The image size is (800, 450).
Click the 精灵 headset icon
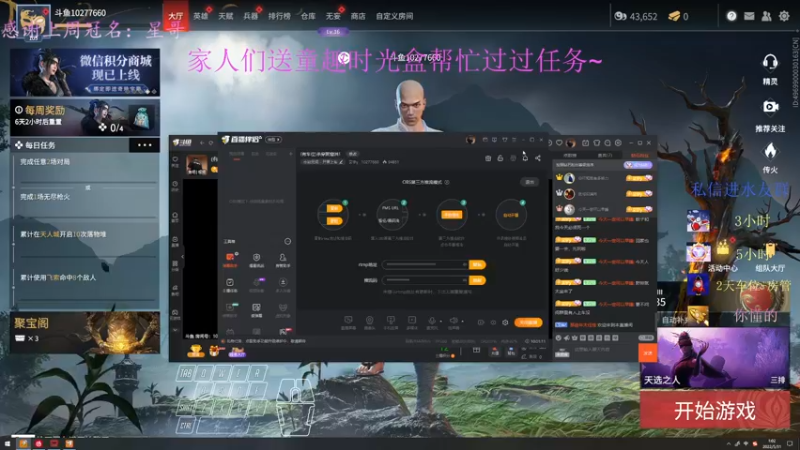[x=770, y=64]
